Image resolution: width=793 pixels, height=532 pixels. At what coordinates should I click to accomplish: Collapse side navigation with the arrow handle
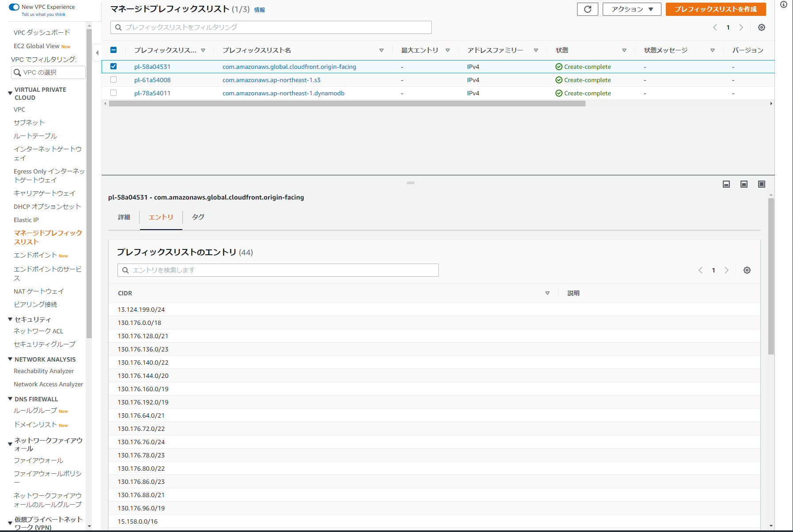coord(97,53)
